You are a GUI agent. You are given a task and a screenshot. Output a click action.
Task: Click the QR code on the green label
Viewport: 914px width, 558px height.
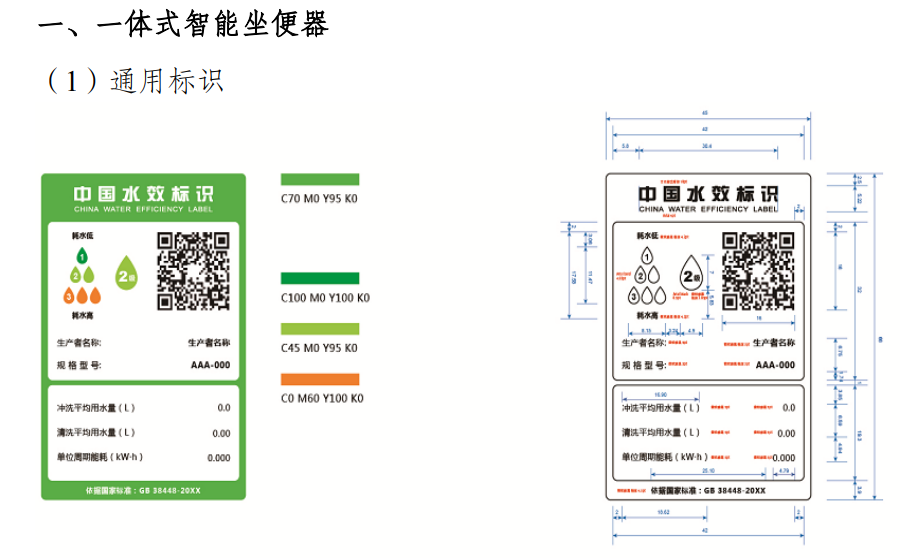tap(193, 271)
